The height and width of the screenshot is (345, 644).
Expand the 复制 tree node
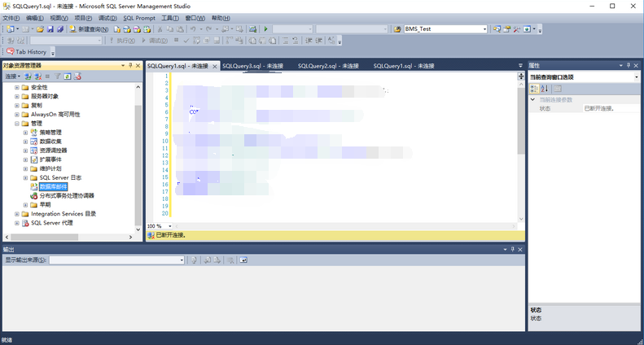[17, 106]
